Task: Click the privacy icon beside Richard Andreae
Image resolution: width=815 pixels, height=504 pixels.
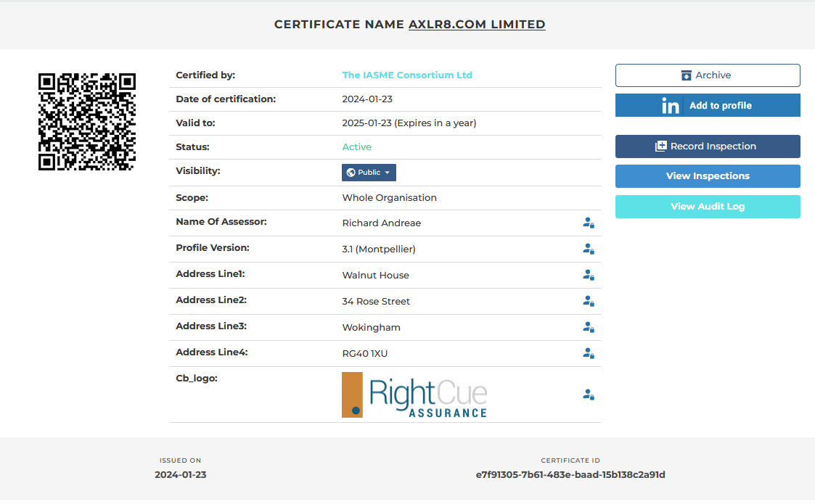Action: click(x=589, y=223)
